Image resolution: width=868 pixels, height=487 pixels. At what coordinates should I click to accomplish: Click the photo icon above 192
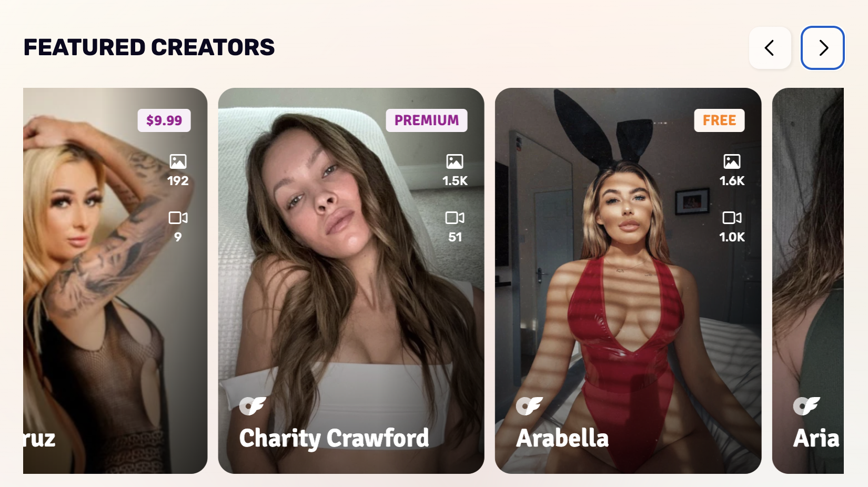tap(178, 161)
